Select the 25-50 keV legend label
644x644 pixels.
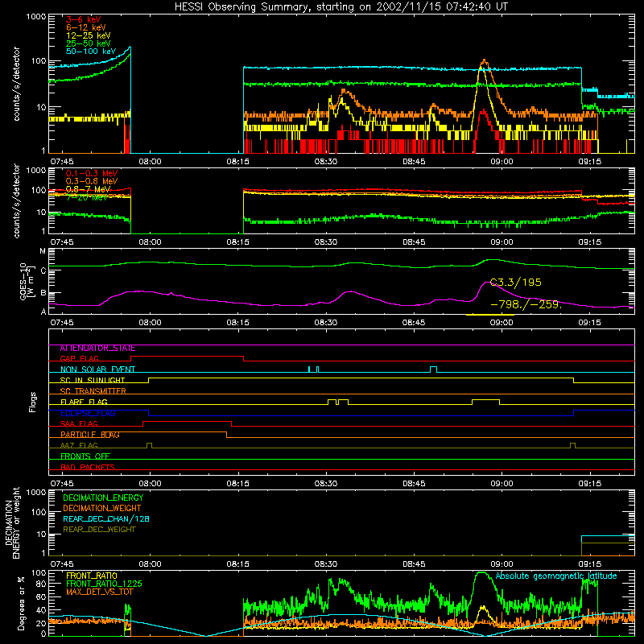89,43
